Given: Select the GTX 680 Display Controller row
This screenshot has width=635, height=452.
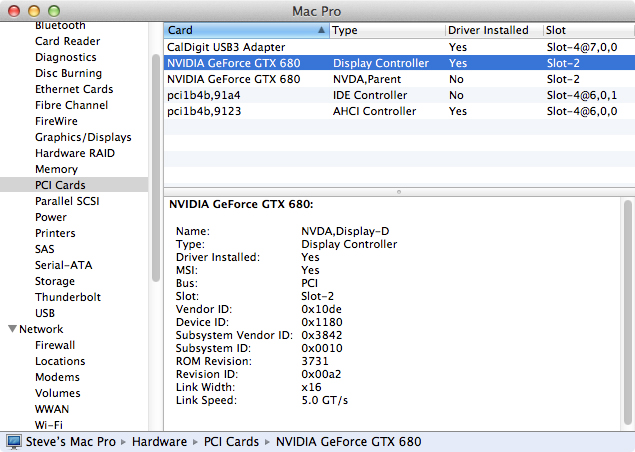Looking at the screenshot, I should [399, 63].
